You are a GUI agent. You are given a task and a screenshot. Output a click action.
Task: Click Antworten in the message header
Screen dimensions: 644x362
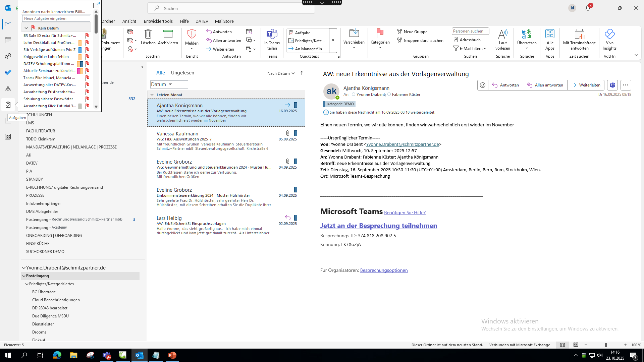tap(505, 85)
